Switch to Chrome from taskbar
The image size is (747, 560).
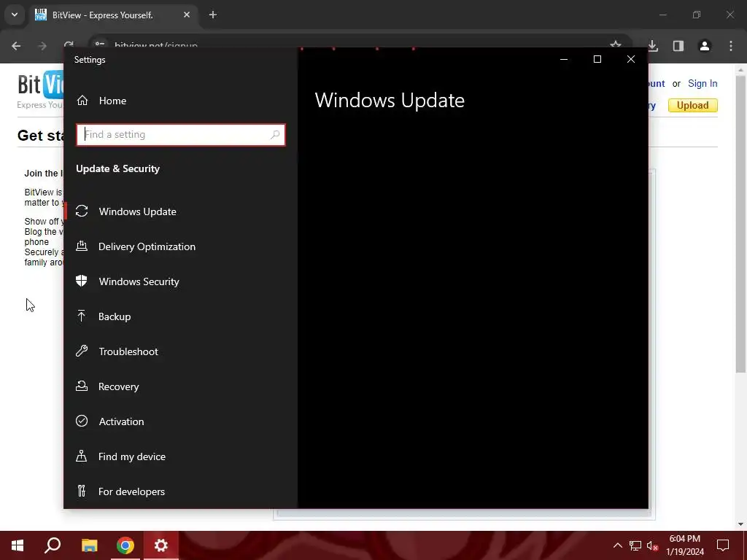point(125,545)
